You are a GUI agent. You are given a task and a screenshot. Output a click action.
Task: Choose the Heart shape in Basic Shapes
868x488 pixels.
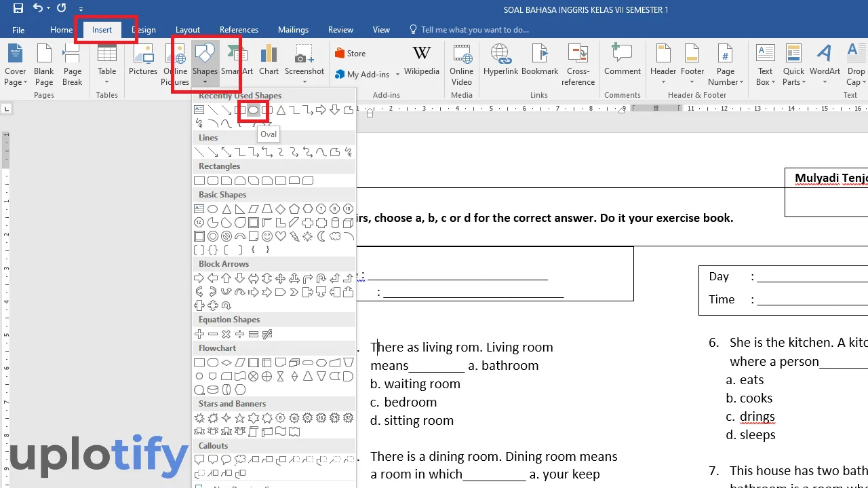point(280,236)
